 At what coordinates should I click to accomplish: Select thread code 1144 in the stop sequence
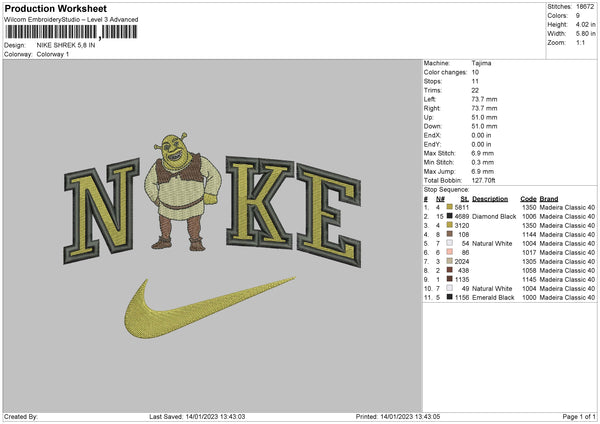pos(529,234)
